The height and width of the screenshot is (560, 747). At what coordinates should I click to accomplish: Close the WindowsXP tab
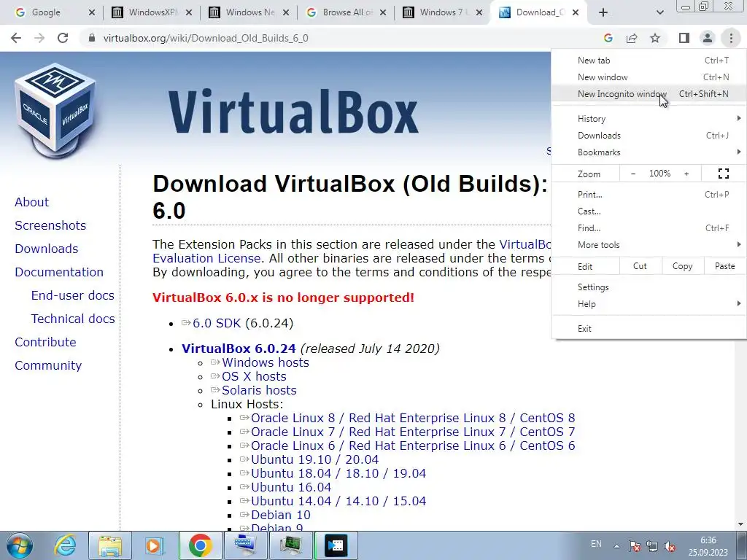coord(189,13)
